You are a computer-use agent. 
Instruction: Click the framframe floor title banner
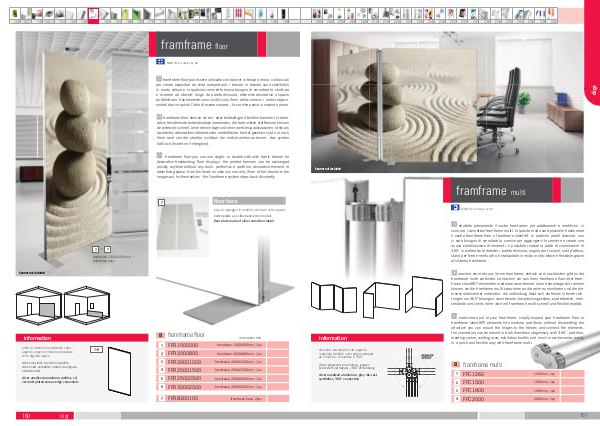(224, 44)
